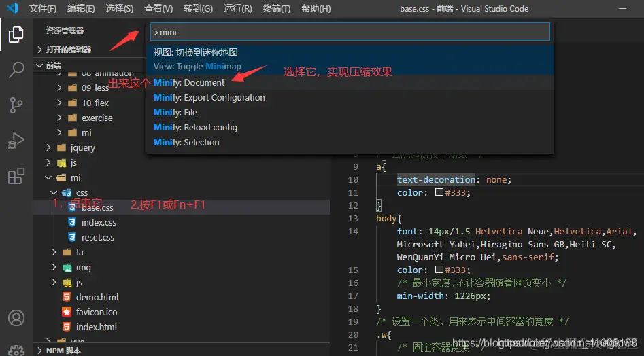644x356 pixels.
Task: Open the Run and Debug view
Action: click(x=16, y=141)
